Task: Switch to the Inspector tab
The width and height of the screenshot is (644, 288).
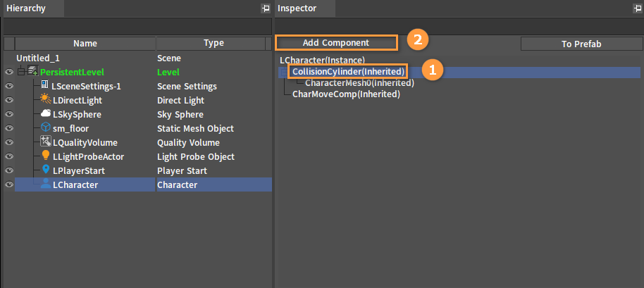Action: tap(297, 8)
